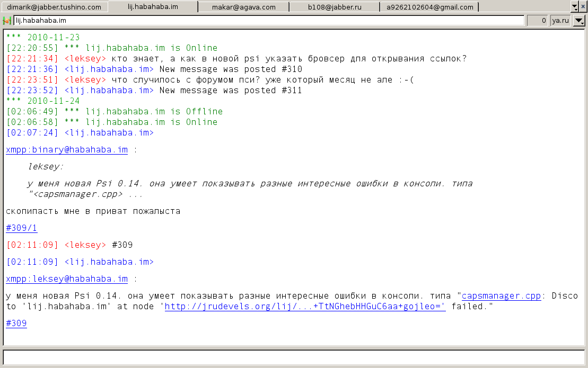
Task: Select the a9262102604@gmail.com tab
Action: pos(429,7)
